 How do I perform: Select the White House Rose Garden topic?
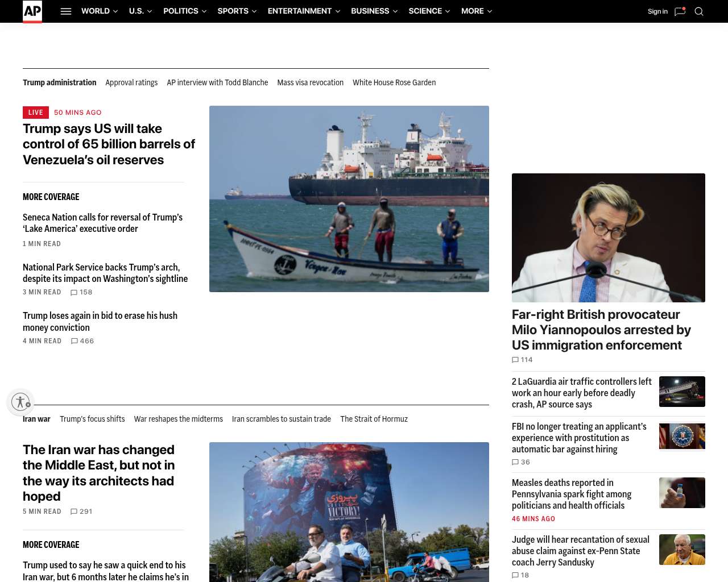(394, 82)
